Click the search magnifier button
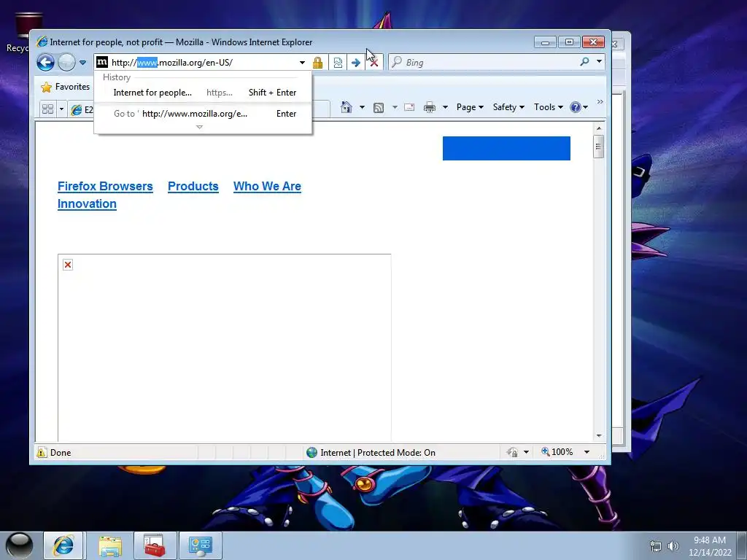Screen dimensions: 747x560 tap(584, 61)
